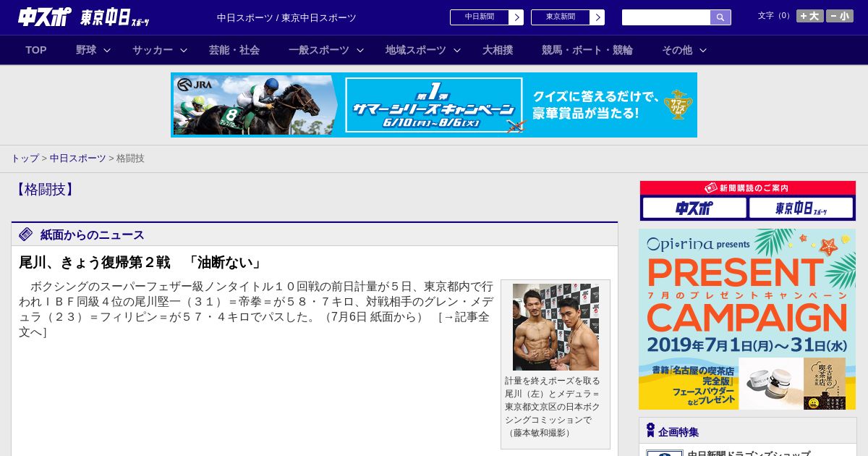Follow the トップ breadcrumb link
Image resolution: width=868 pixels, height=456 pixels.
coord(25,159)
